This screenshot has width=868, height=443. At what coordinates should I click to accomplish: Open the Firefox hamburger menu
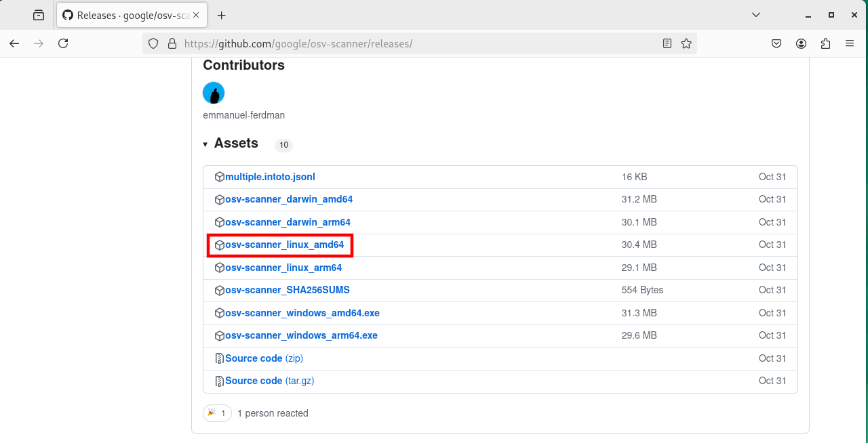(850, 43)
